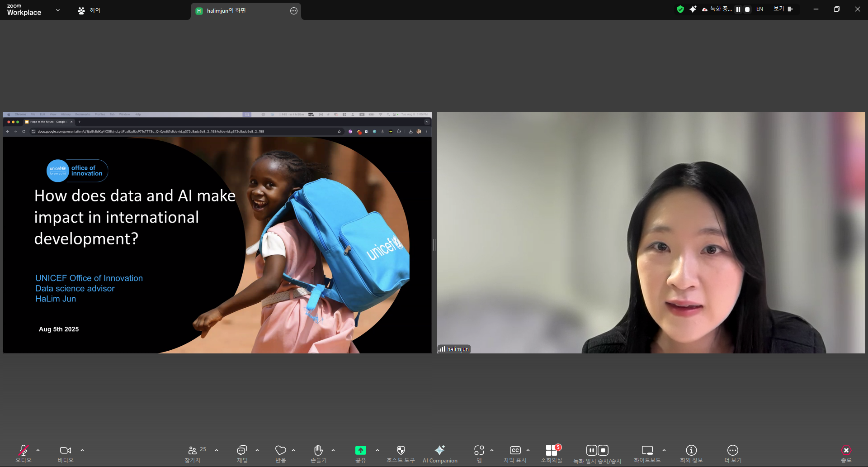Select the Meeting tab in top bar
Viewport: 868px width, 467px height.
pos(90,10)
